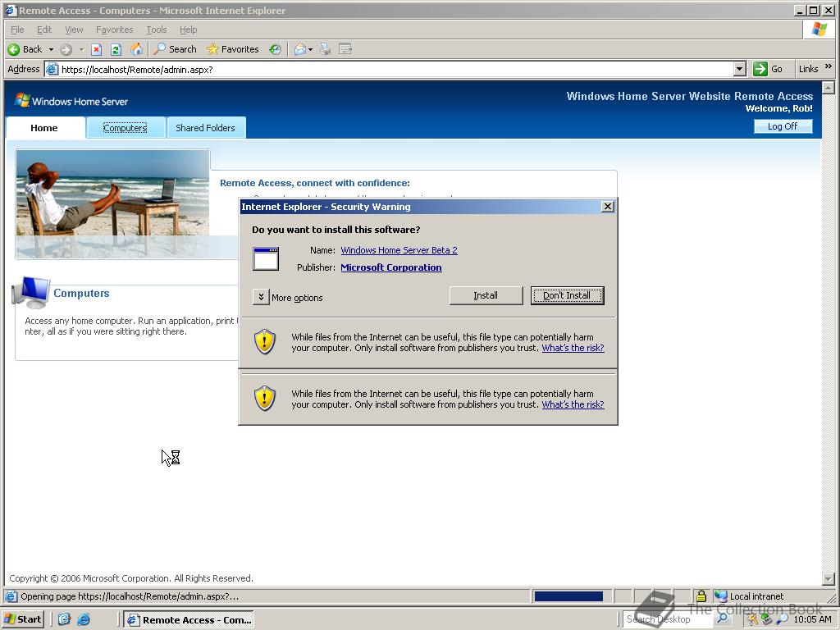This screenshot has width=840, height=630.
Task: Click the Mail envelope icon
Action: coord(300,49)
